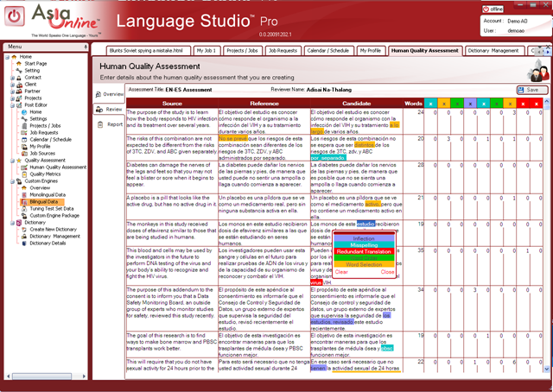Choose Misspelling in the error popup

point(364,245)
